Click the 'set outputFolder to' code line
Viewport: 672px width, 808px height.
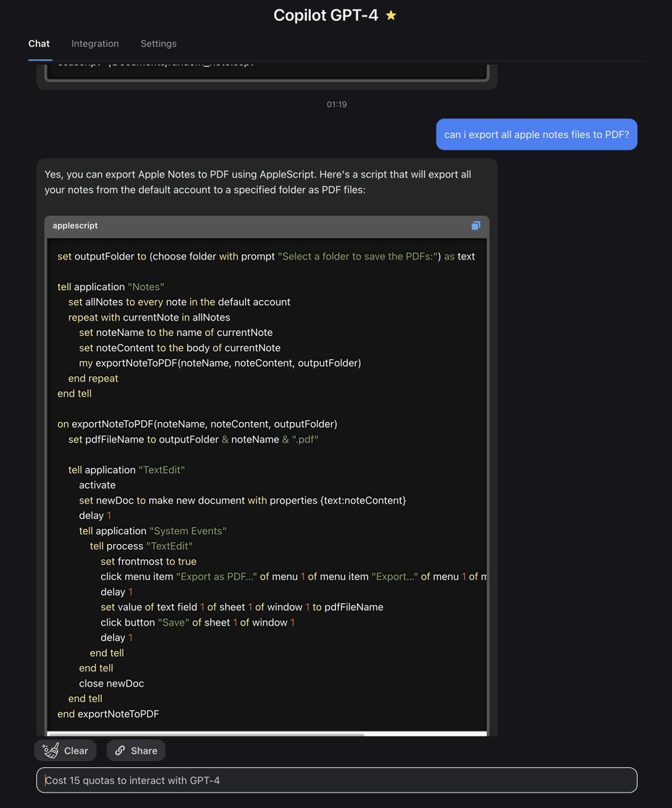click(266, 257)
